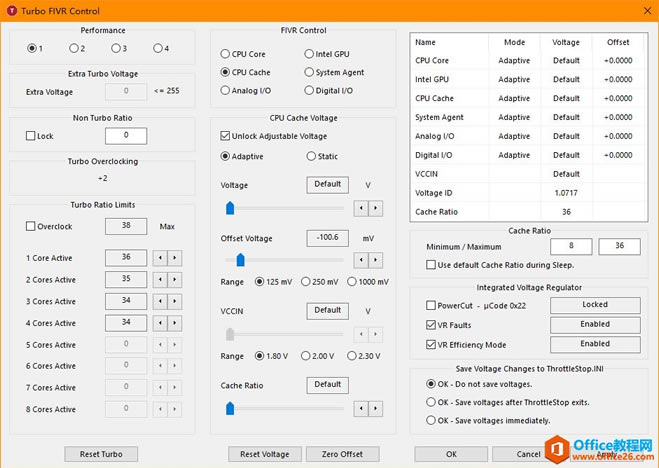Viewport: 659px width, 468px height.
Task: Click VR Efficiency Mode Enabled button
Action: (595, 344)
